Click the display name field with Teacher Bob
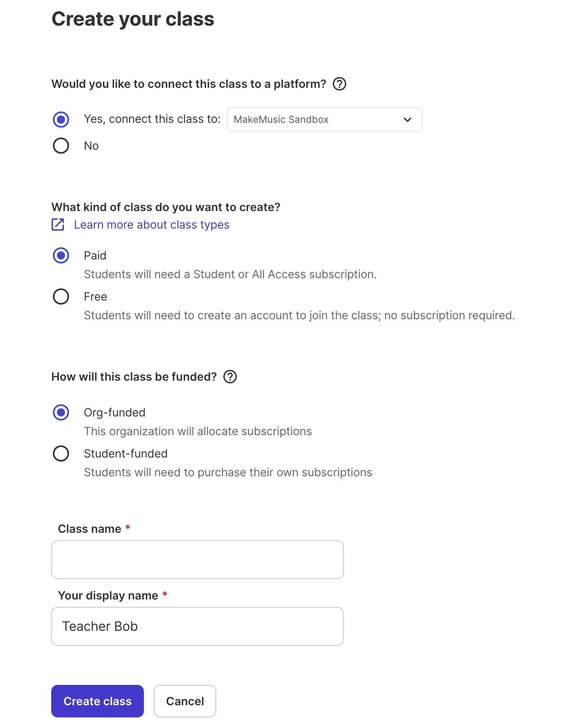The height and width of the screenshot is (728, 565). click(x=198, y=626)
